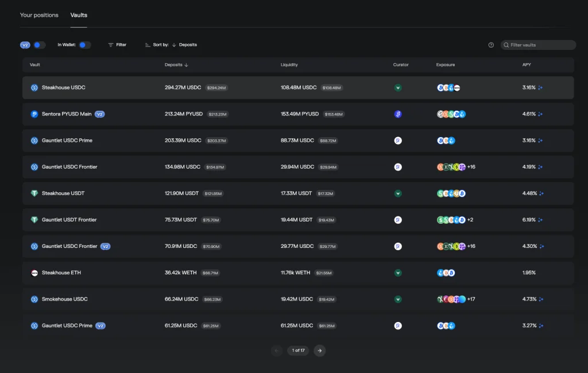Click the Steakhouse USDT curator icon
588x373 pixels.
(398, 193)
